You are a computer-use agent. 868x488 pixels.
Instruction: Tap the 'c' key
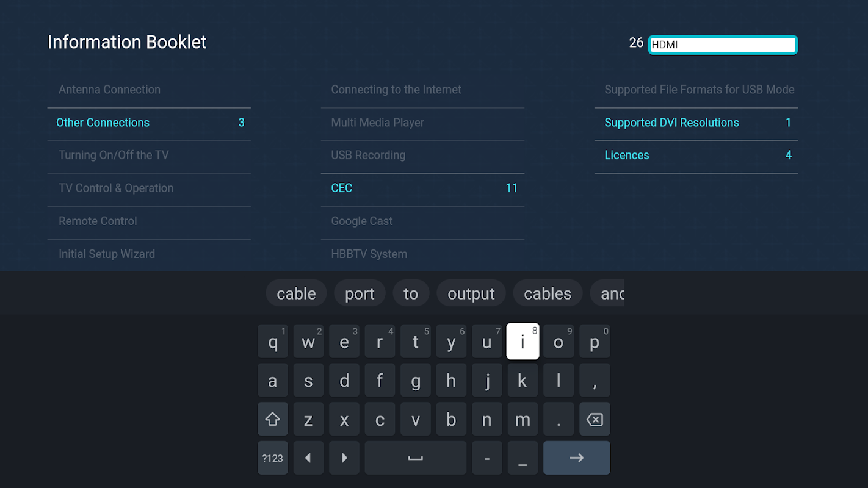(x=380, y=419)
